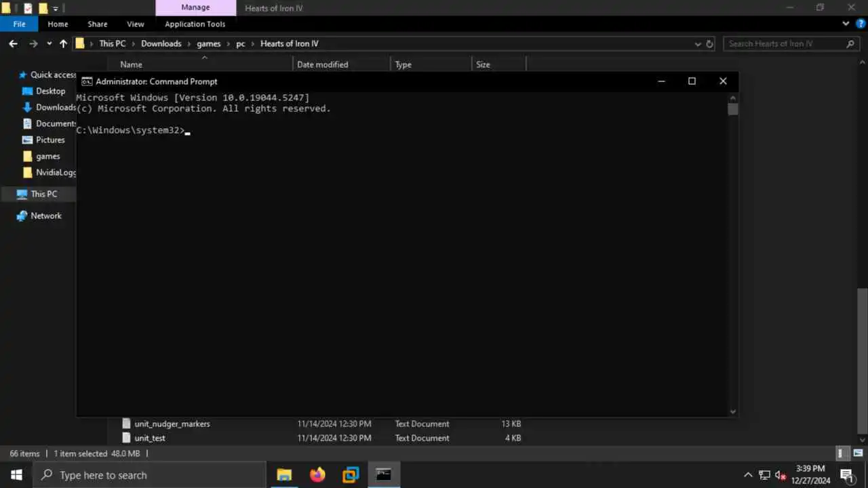Open the VMware taskbar icon
This screenshot has width=868, height=488.
[x=351, y=474]
